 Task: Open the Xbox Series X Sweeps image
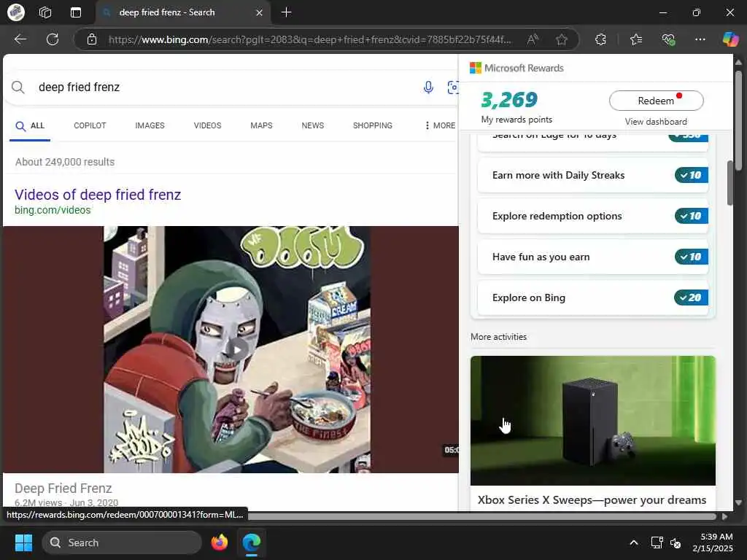pyautogui.click(x=592, y=421)
